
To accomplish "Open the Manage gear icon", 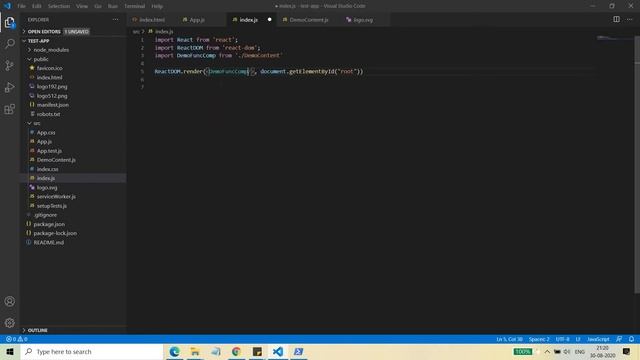I will pos(10,323).
